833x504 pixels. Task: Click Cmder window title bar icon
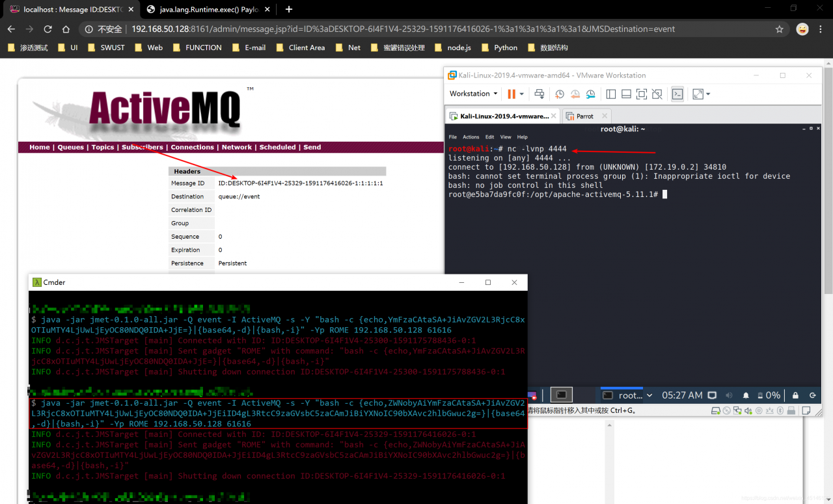[37, 282]
